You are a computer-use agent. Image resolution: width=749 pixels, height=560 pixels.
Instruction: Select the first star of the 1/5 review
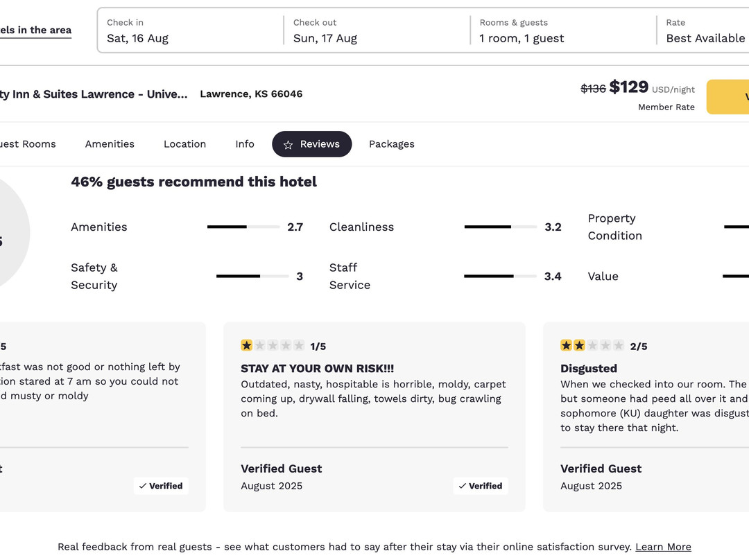click(x=246, y=345)
